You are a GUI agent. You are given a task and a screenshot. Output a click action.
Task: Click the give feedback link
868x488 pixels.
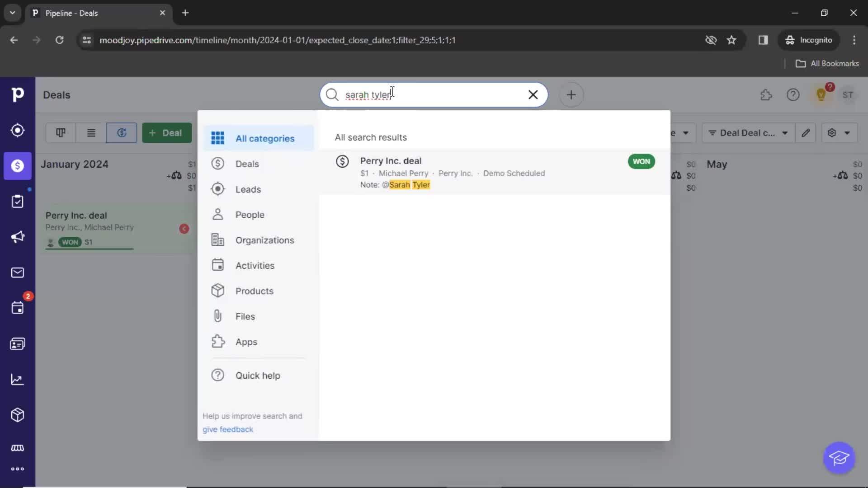click(228, 429)
